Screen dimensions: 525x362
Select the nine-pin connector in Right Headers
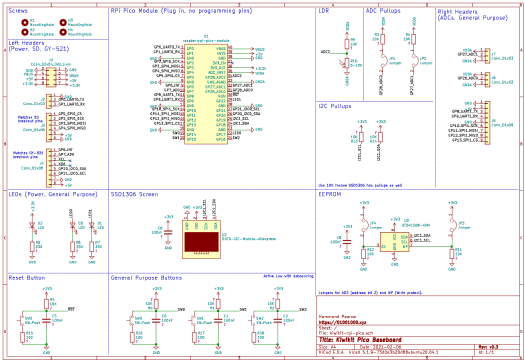[x=488, y=123]
